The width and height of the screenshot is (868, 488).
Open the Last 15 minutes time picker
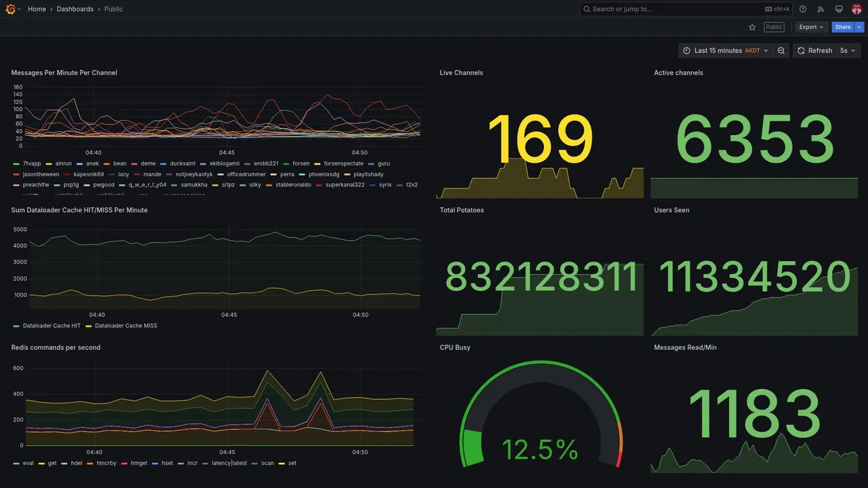tap(725, 51)
